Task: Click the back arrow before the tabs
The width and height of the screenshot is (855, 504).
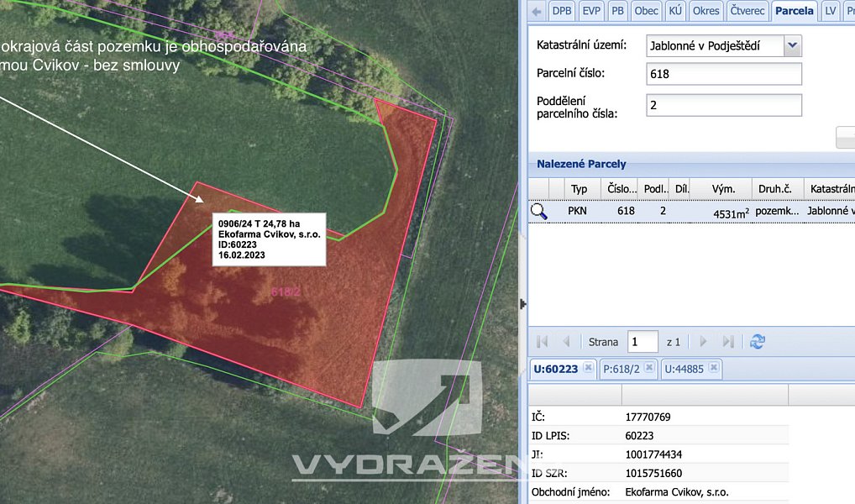Action: point(537,11)
